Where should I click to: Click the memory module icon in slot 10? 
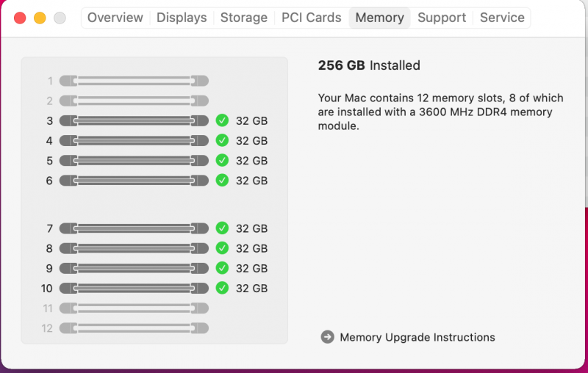click(x=134, y=288)
